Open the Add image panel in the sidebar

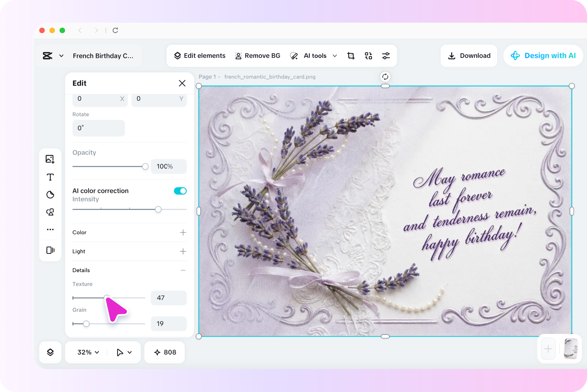(50, 159)
